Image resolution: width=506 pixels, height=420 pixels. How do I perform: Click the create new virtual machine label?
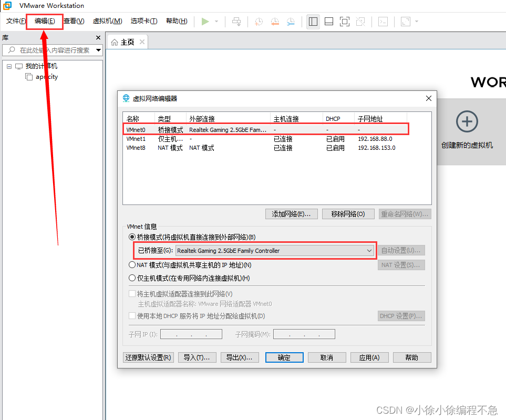[467, 145]
